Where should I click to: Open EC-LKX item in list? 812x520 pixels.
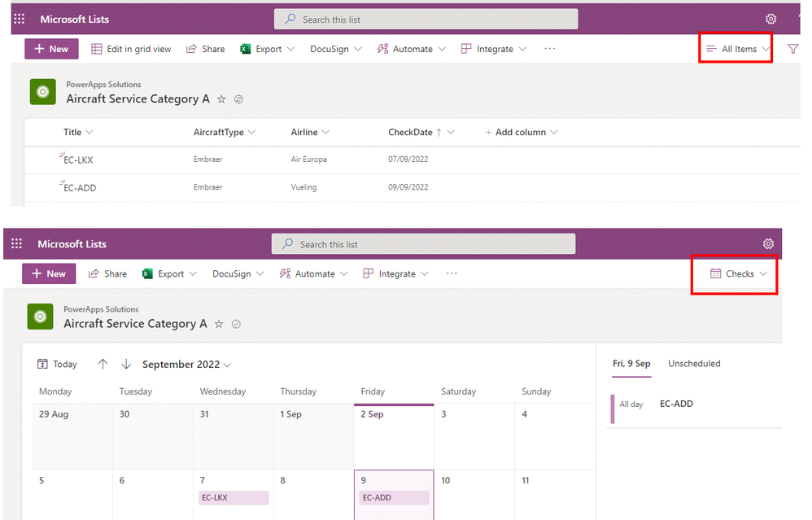pyautogui.click(x=78, y=160)
